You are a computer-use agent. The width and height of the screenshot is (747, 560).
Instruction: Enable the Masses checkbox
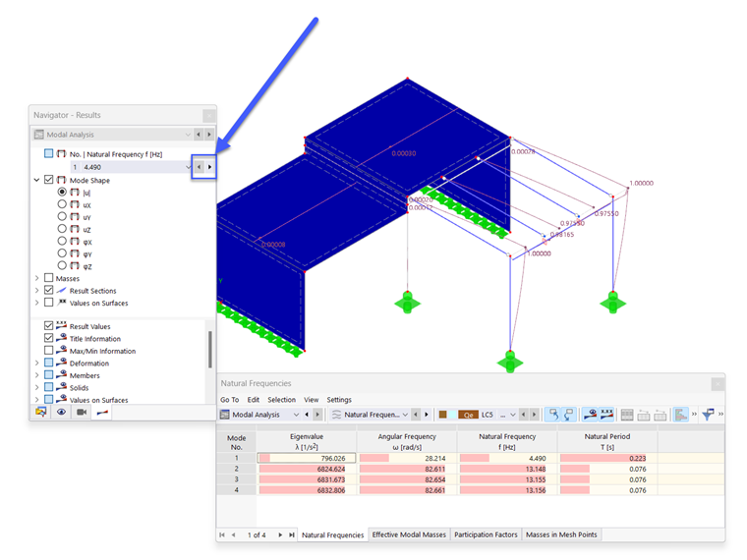click(x=48, y=278)
